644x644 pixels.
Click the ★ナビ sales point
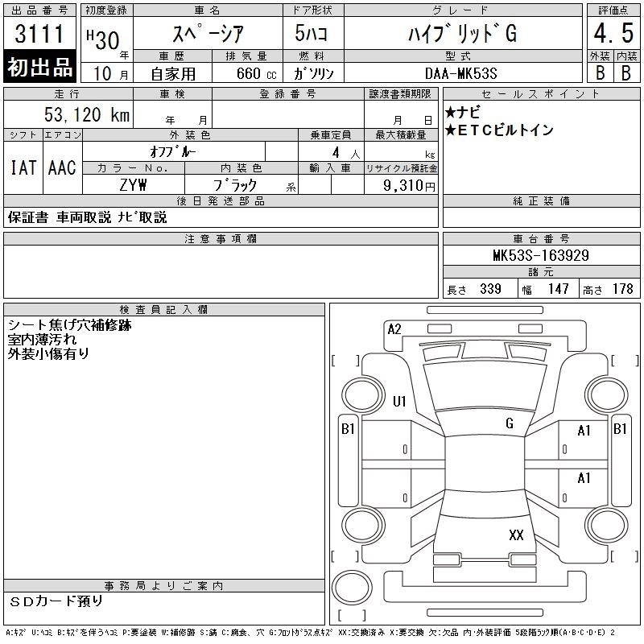tap(462, 112)
